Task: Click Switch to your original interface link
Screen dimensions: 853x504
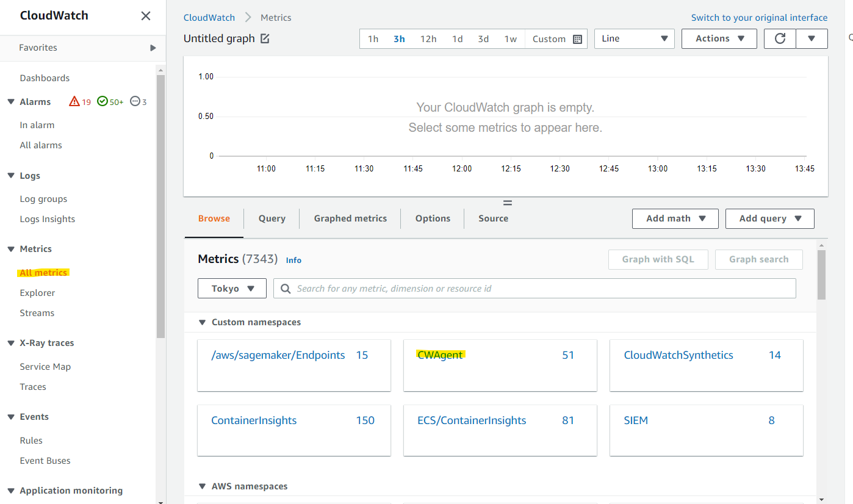Action: click(x=760, y=18)
